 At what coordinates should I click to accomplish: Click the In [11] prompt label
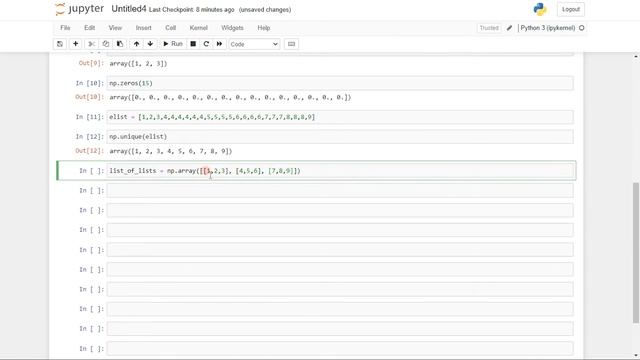[90, 117]
